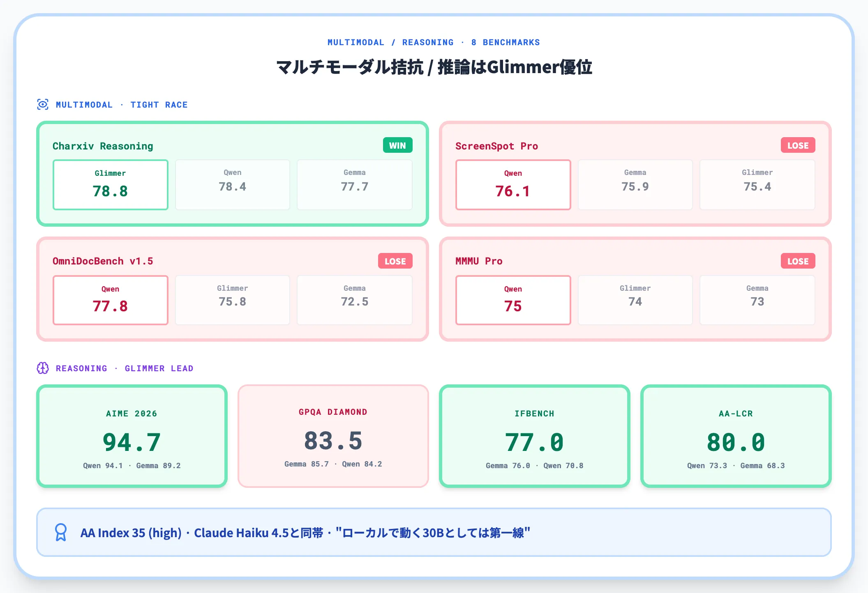Click the AA Index 35 (high) summary text
The image size is (868, 593).
(305, 533)
